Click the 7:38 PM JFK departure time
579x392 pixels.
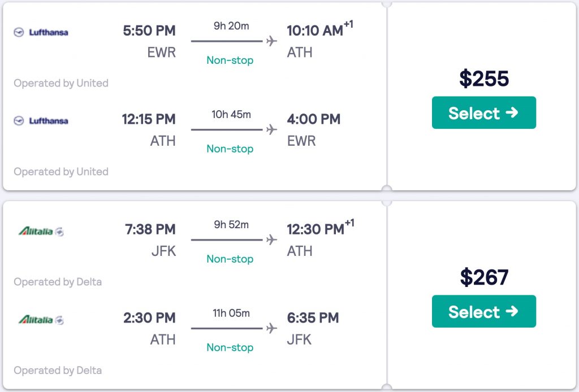click(x=150, y=229)
